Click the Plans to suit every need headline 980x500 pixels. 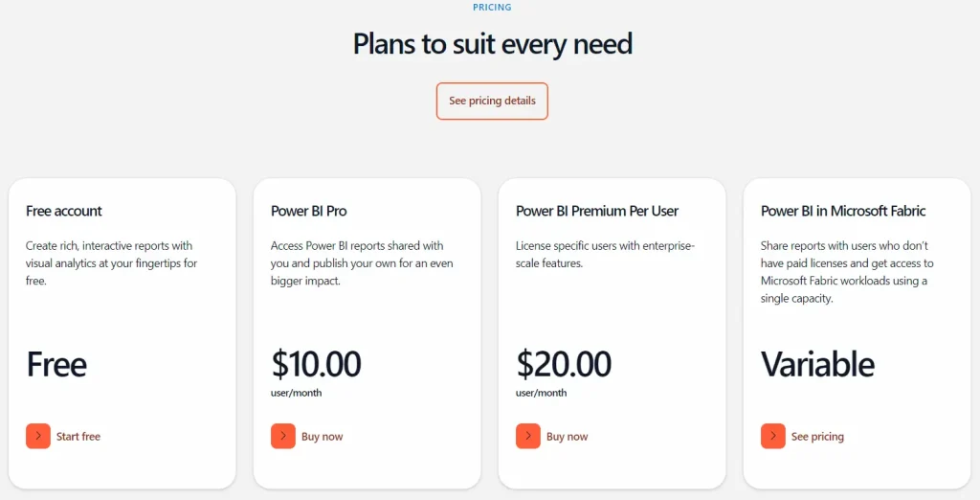(493, 44)
